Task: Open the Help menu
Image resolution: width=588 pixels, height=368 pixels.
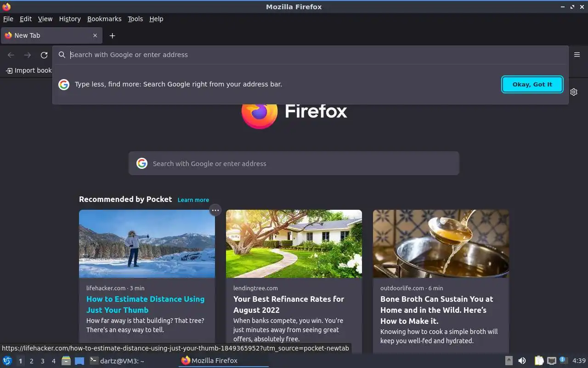Action: [x=156, y=19]
